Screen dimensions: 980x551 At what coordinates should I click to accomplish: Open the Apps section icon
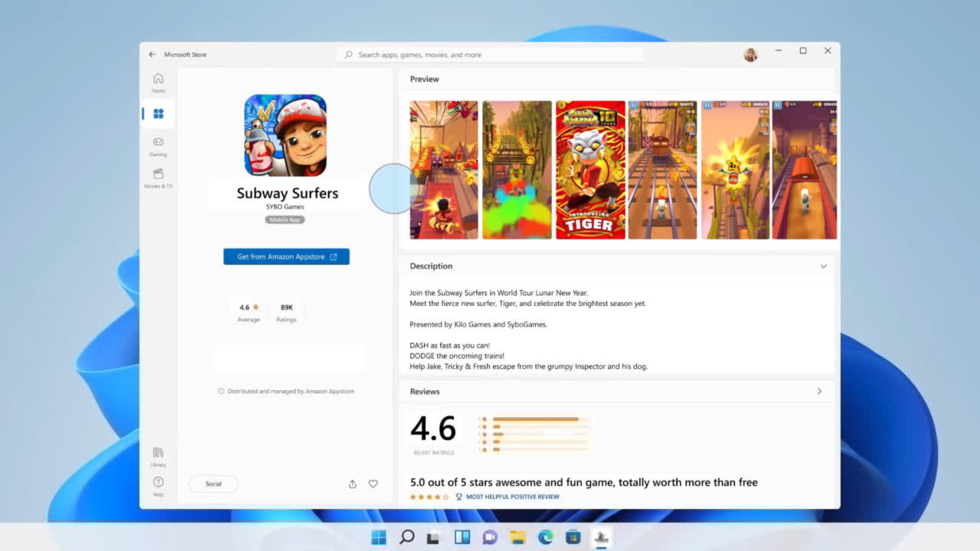(x=158, y=114)
